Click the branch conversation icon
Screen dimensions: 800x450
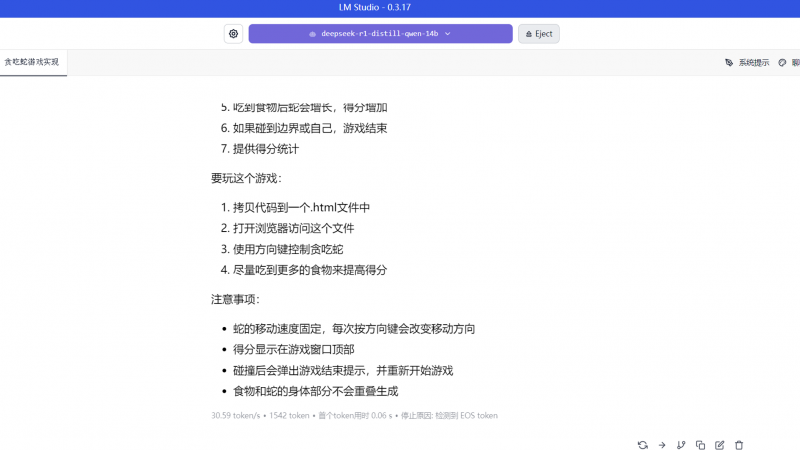click(x=681, y=445)
